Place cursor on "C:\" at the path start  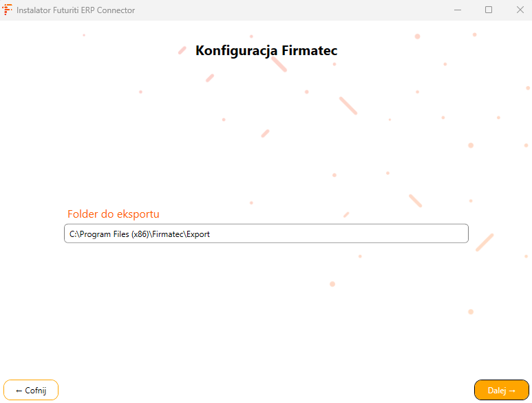tap(74, 234)
